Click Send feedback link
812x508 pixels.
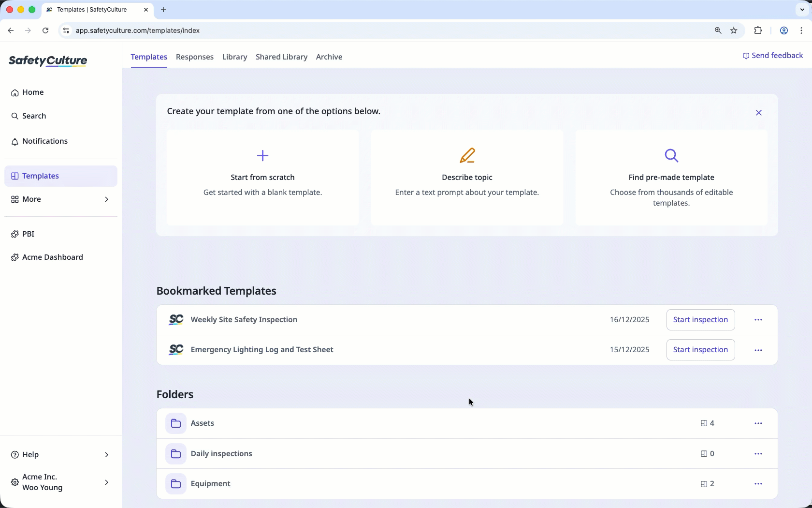[773, 56]
